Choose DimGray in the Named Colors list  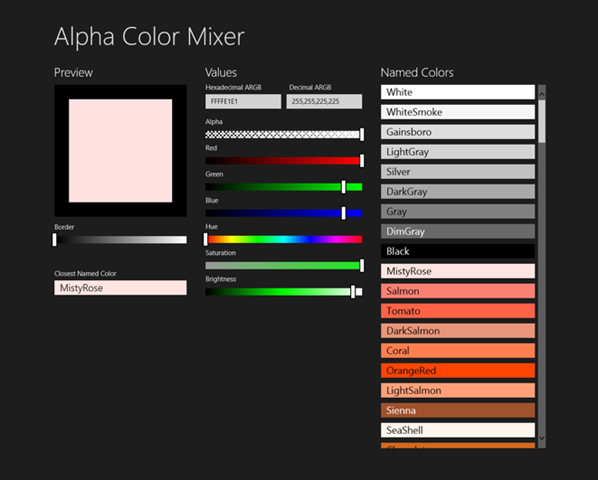click(x=458, y=231)
